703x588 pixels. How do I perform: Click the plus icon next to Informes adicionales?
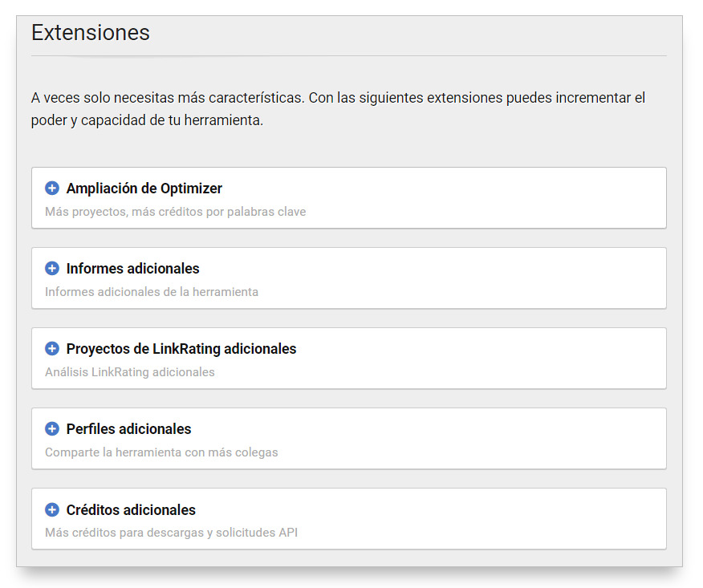pyautogui.click(x=52, y=269)
